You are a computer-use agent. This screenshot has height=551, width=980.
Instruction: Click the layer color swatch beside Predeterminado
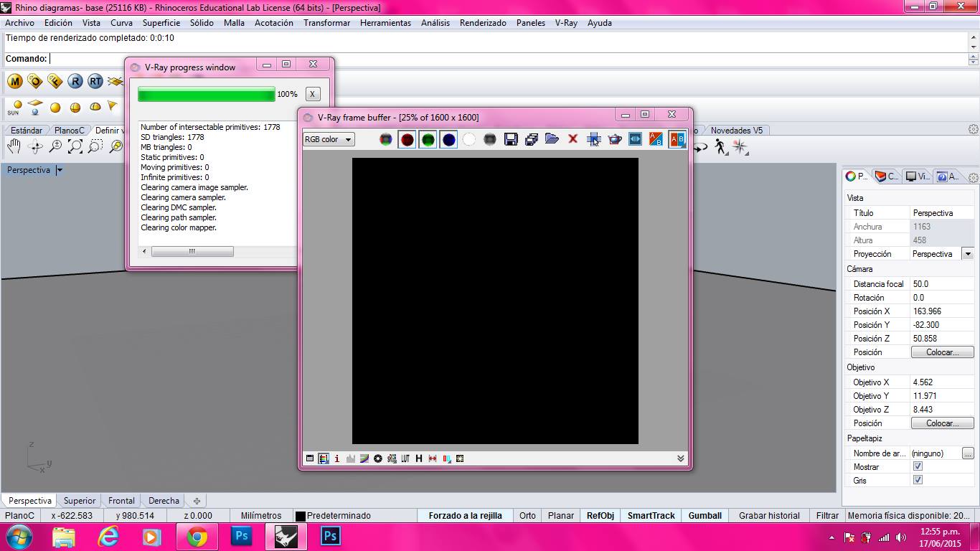tap(301, 516)
